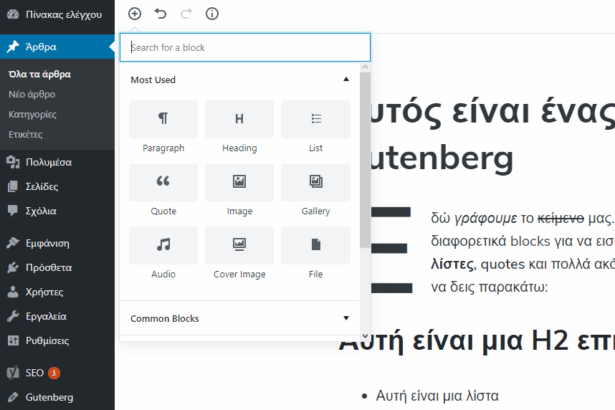
Task: Click the block list scrollbar thumb
Action: [365, 160]
